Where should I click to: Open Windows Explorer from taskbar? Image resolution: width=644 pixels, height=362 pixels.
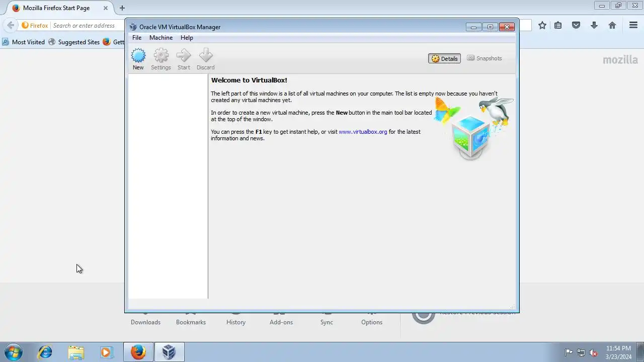tap(76, 352)
